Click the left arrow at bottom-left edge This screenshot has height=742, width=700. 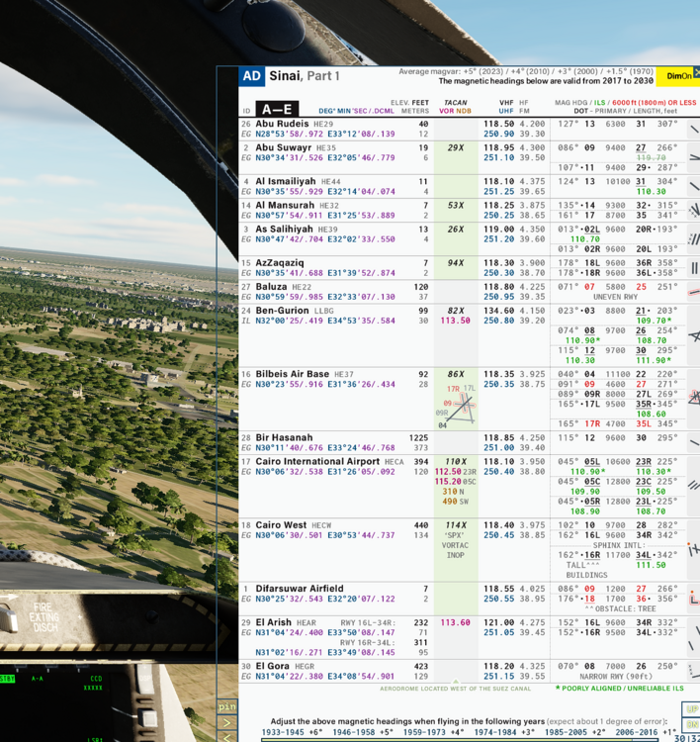pyautogui.click(x=227, y=736)
